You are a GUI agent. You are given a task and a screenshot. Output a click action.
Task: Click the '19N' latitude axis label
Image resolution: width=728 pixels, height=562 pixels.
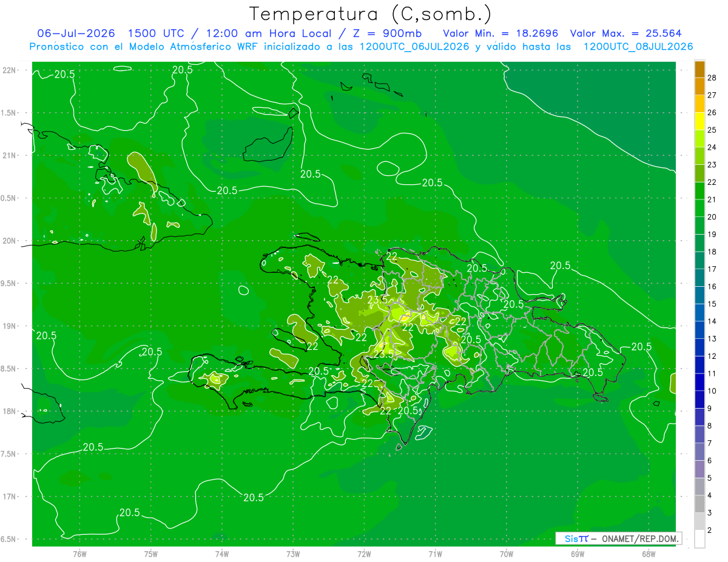10,326
